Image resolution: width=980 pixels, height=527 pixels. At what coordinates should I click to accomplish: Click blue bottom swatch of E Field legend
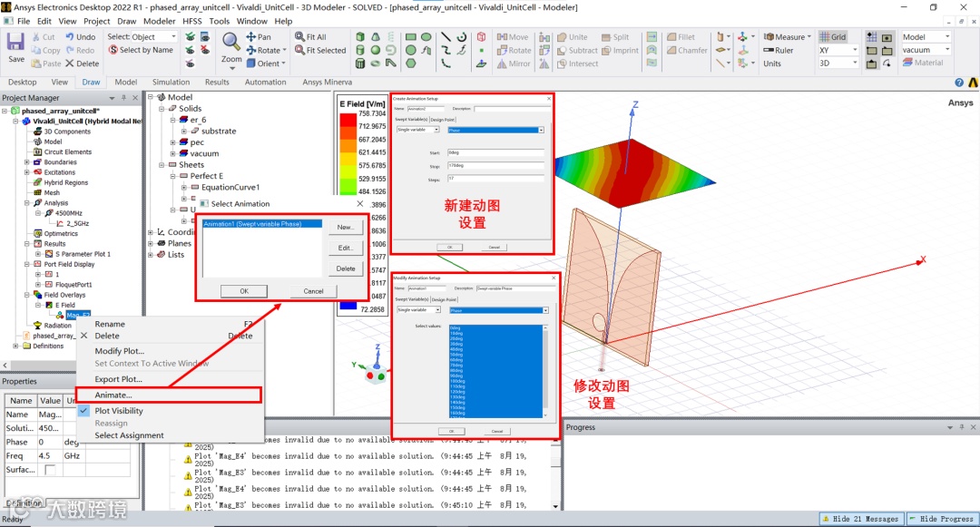pyautogui.click(x=348, y=306)
